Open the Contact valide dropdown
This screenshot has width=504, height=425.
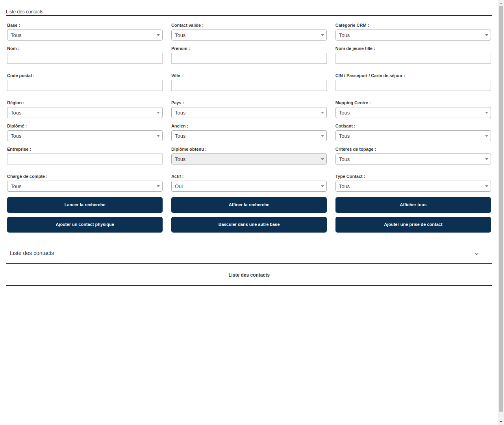(x=249, y=35)
